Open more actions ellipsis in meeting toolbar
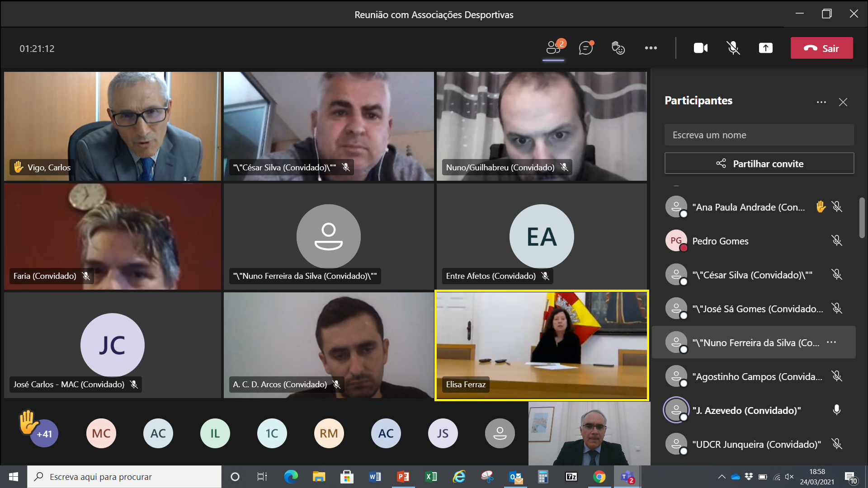The width and height of the screenshot is (868, 488). tap(651, 48)
